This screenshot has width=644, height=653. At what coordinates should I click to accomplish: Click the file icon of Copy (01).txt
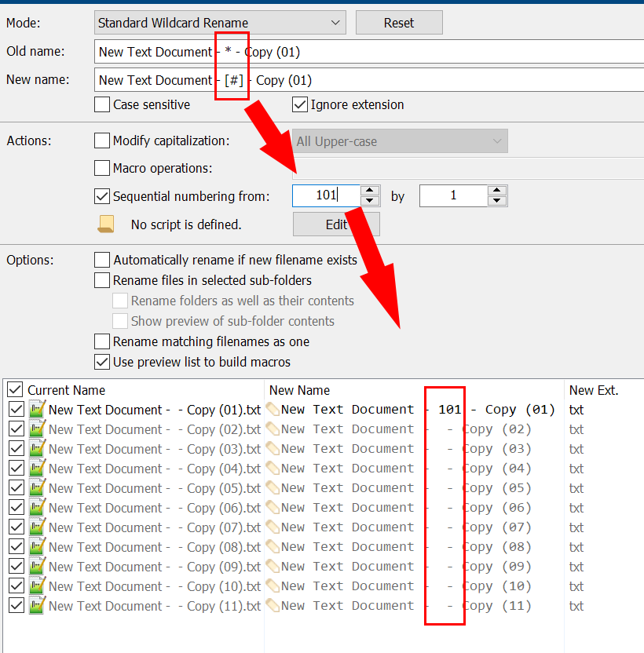pos(37,409)
